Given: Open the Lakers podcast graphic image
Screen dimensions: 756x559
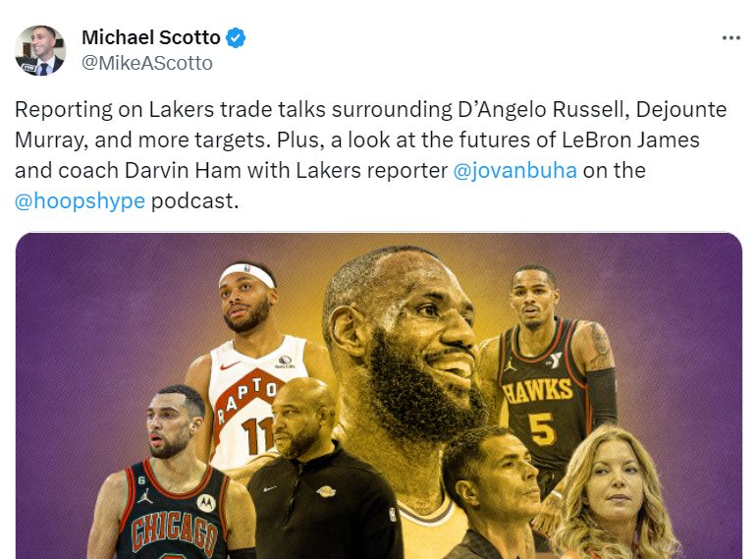Looking at the screenshot, I should (x=378, y=396).
